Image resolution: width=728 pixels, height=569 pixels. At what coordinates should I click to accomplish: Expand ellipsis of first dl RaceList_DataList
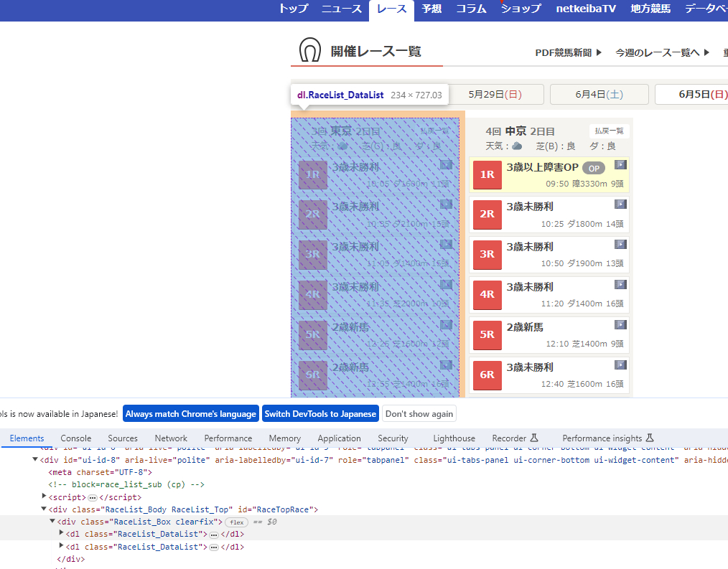click(213, 535)
